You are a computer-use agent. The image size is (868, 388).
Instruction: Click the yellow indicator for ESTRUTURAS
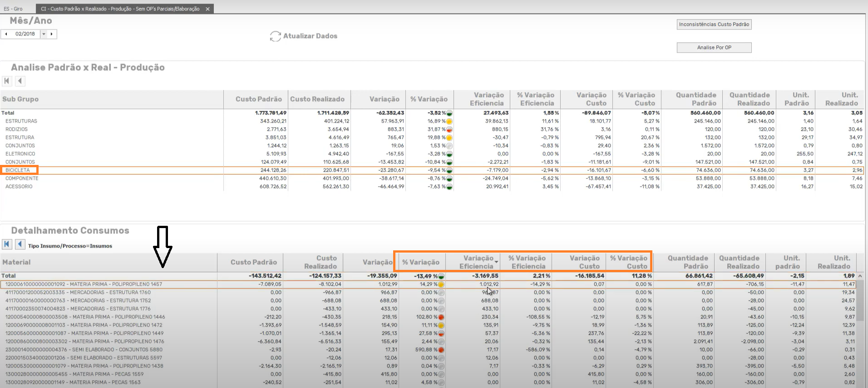(449, 121)
